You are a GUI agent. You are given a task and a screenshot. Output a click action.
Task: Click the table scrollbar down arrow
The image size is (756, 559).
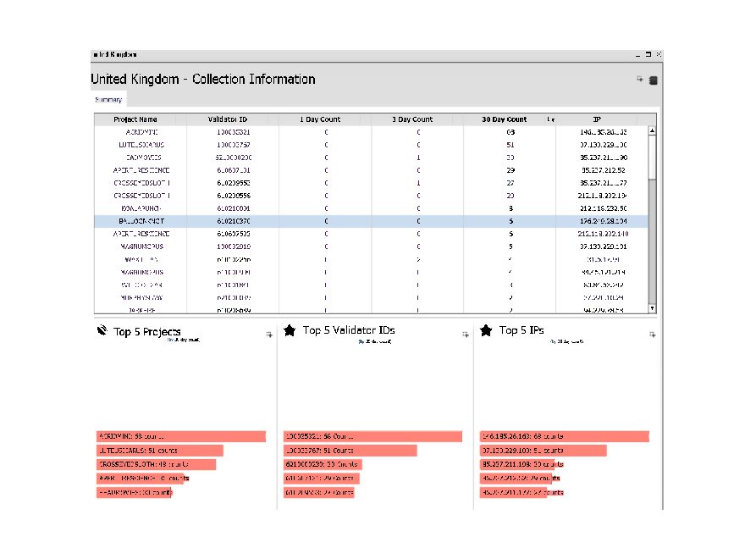pyautogui.click(x=653, y=308)
